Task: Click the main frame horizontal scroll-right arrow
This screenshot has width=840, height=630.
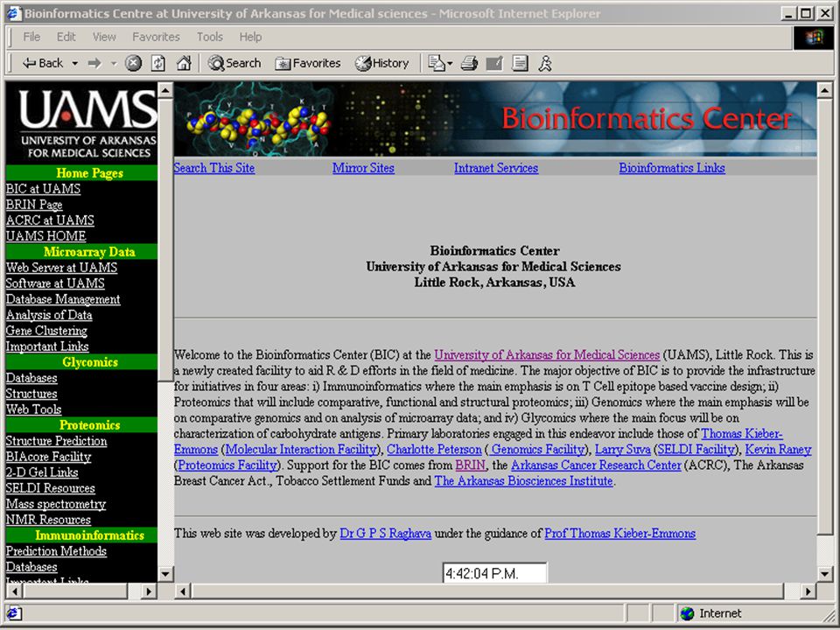Action: pos(808,591)
